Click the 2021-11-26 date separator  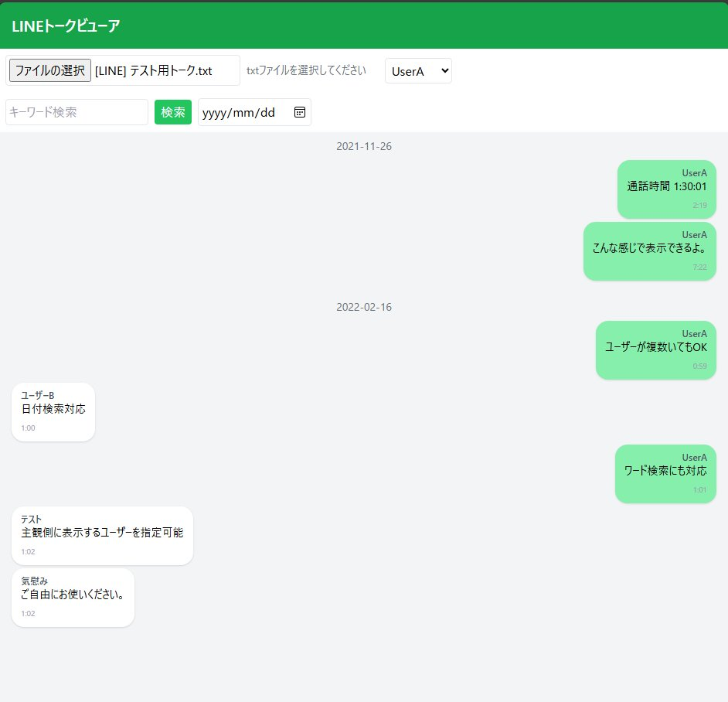[364, 146]
